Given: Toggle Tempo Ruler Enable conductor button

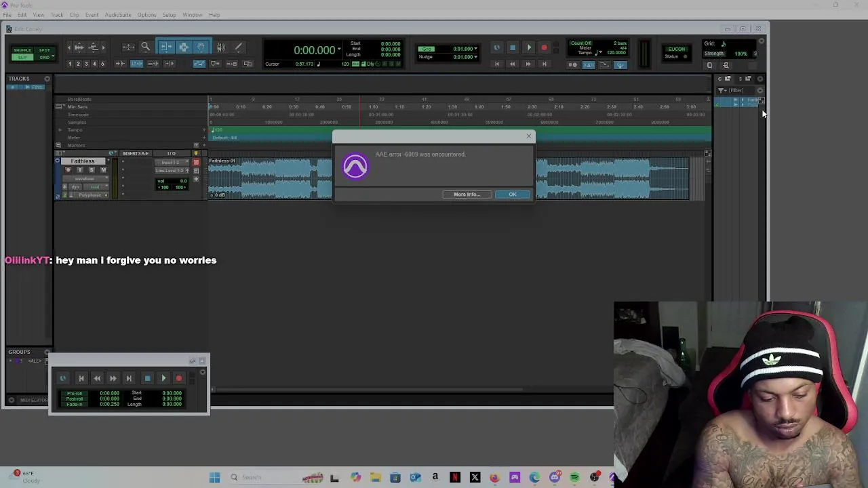Looking at the screenshot, I should [x=620, y=65].
